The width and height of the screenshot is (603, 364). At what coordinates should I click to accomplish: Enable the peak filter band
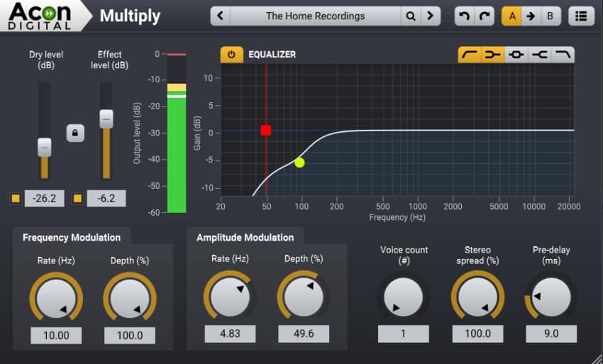(516, 55)
